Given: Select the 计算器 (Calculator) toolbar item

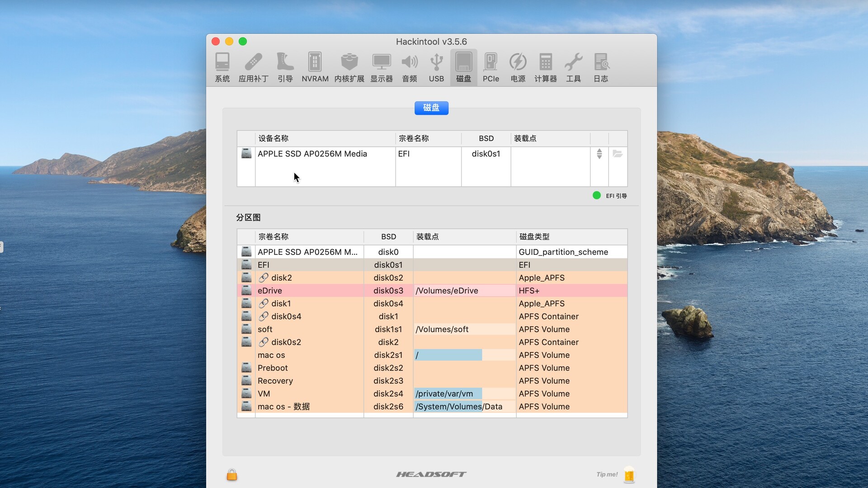Looking at the screenshot, I should click(545, 67).
